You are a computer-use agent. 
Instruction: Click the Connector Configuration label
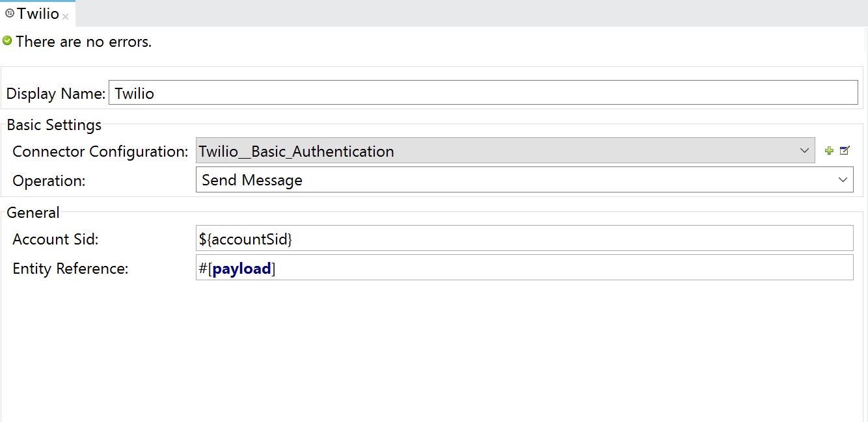click(x=100, y=152)
